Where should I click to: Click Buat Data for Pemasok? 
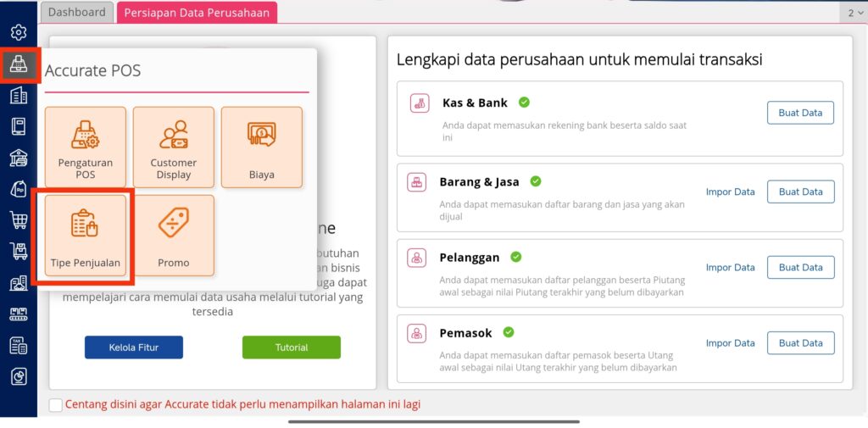tap(800, 342)
